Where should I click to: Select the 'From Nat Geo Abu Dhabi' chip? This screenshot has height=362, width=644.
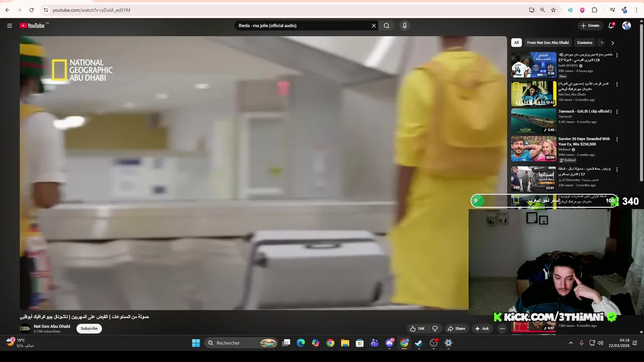[x=548, y=43]
